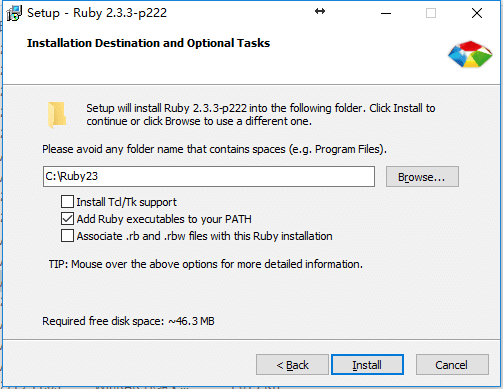Image resolution: width=503 pixels, height=389 pixels.
Task: Click the 'Setup - Ruby 2.3.3-p222' title text
Action: tap(97, 13)
